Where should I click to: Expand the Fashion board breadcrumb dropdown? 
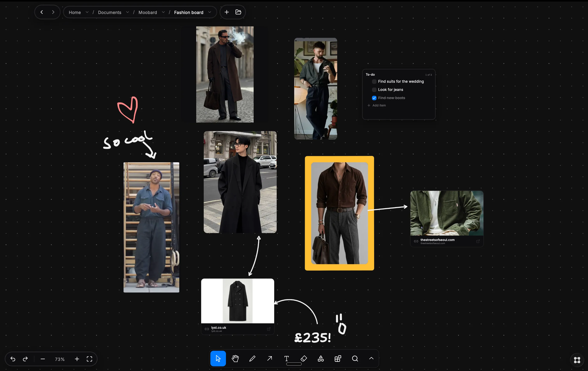(209, 12)
